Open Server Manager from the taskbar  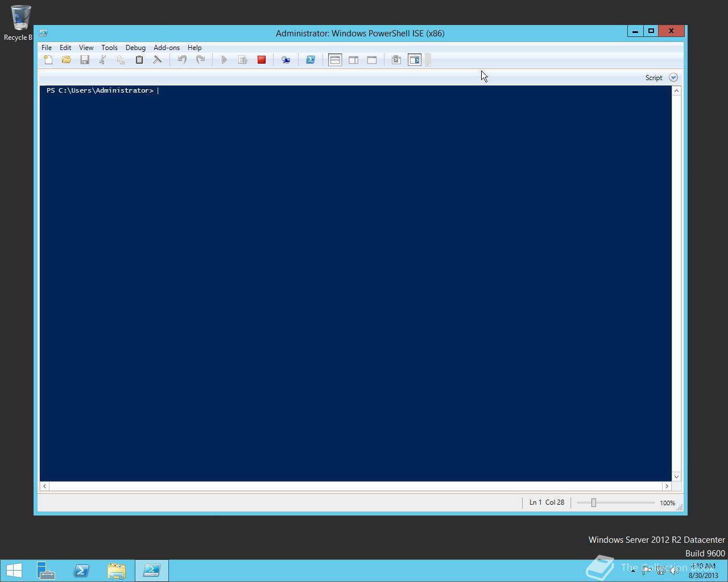(x=46, y=570)
